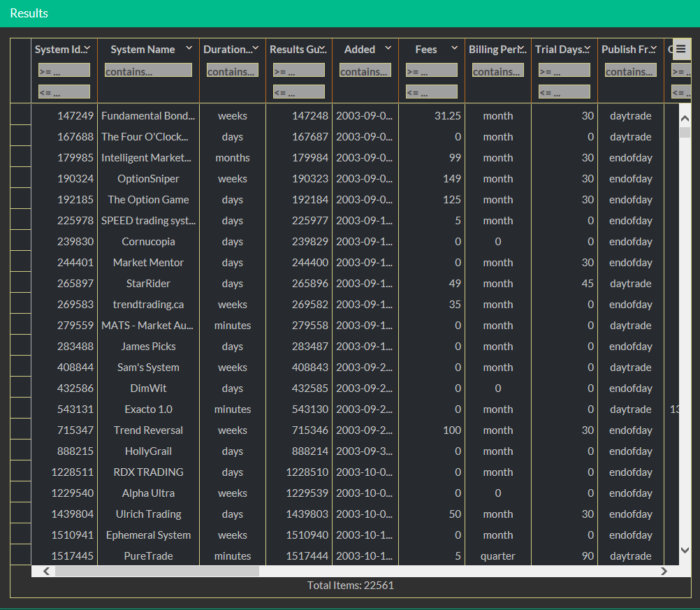Click the vertical scrollbar down arrow
The image size is (700, 610).
pyautogui.click(x=685, y=550)
